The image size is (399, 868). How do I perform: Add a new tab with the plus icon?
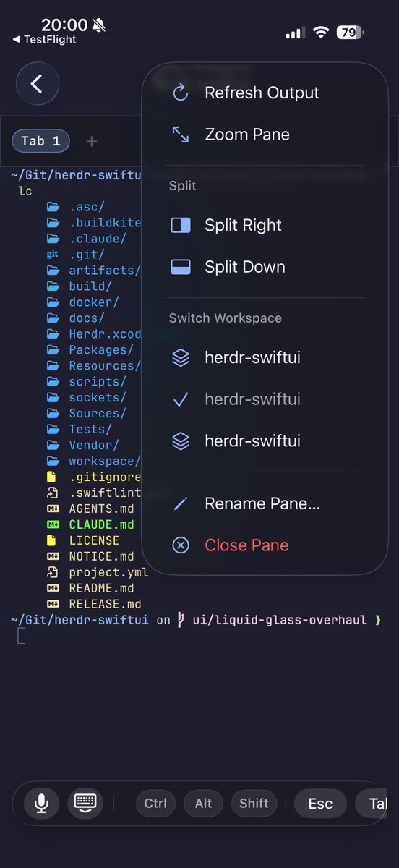click(92, 142)
